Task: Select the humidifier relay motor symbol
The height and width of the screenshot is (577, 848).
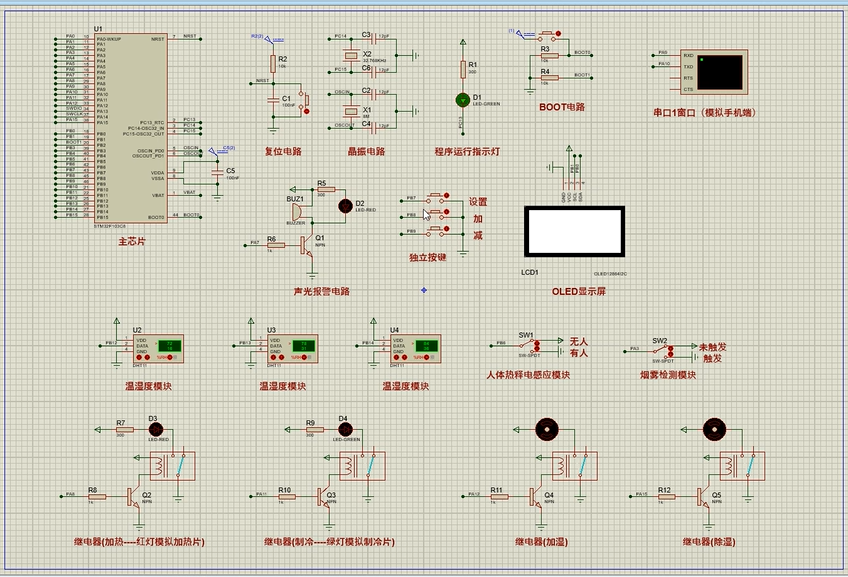Action: pos(546,429)
